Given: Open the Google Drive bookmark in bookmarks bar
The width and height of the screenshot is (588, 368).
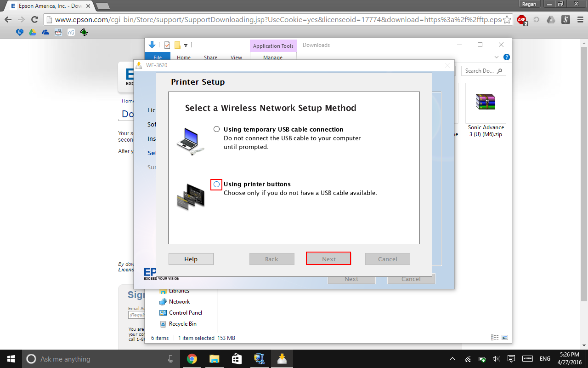Looking at the screenshot, I should [x=32, y=32].
